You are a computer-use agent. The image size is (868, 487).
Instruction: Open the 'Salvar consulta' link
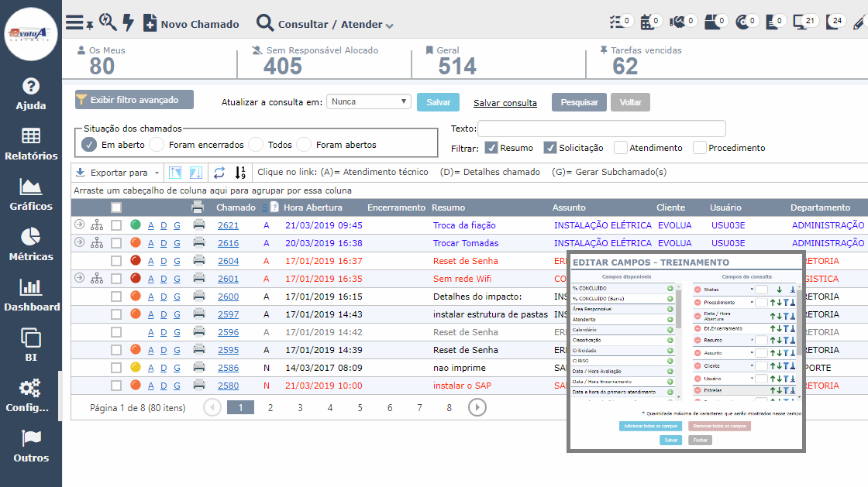[505, 103]
